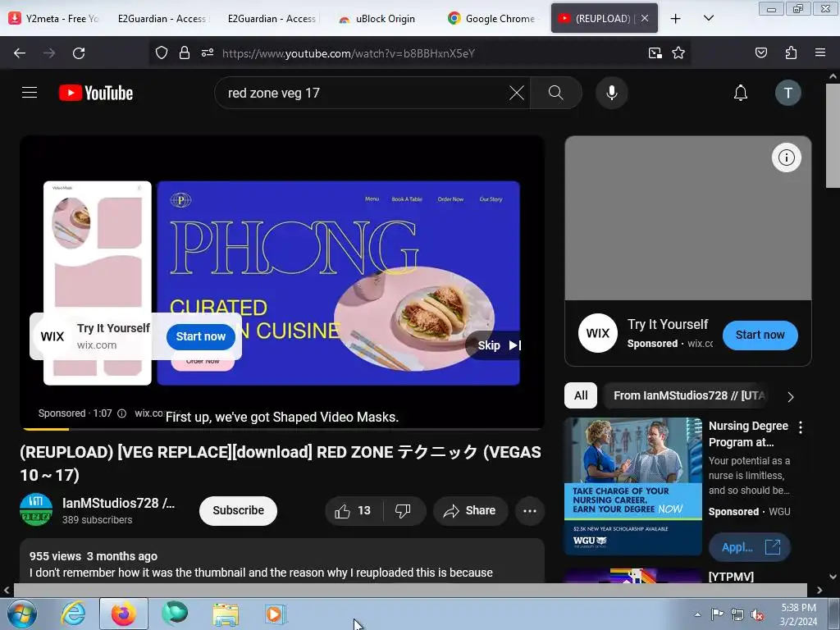Screen dimensions: 840x630
Task: Close the (REUPLOAD) YouTube tab
Action: 645,19
